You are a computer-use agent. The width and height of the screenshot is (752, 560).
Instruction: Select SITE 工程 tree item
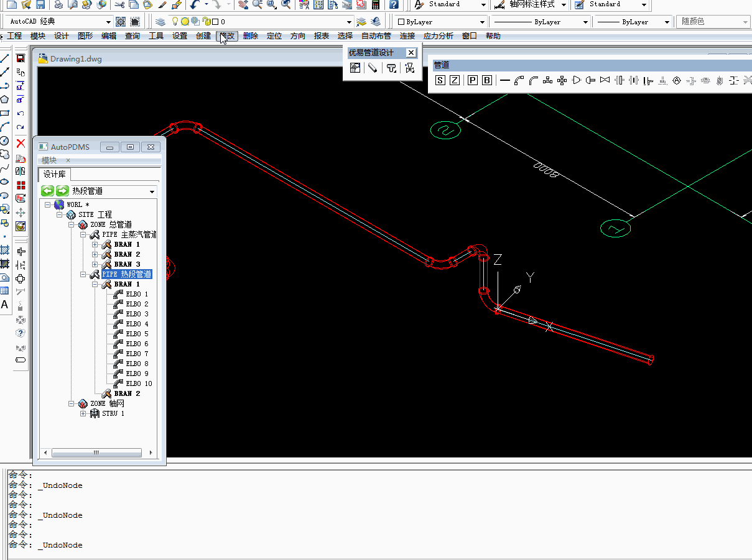(95, 214)
